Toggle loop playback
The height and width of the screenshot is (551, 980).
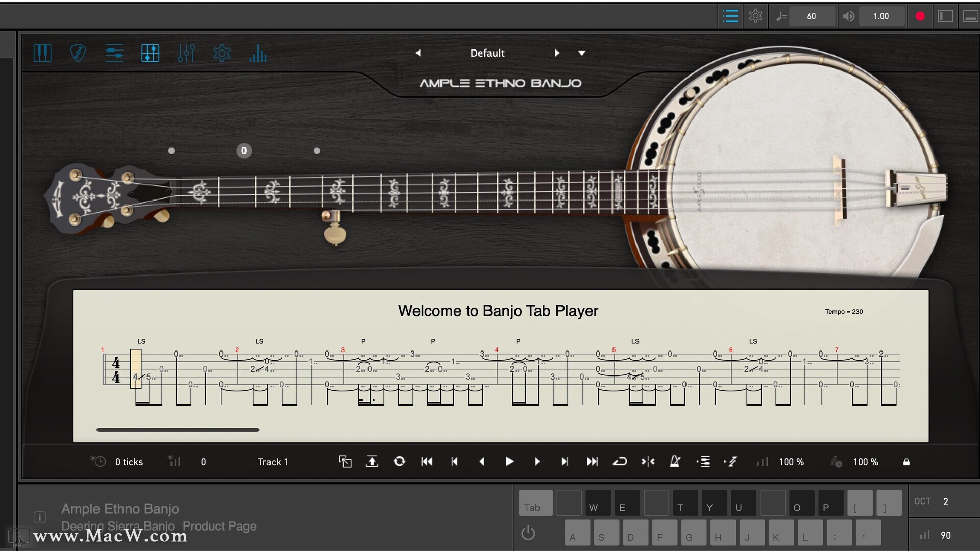[620, 461]
